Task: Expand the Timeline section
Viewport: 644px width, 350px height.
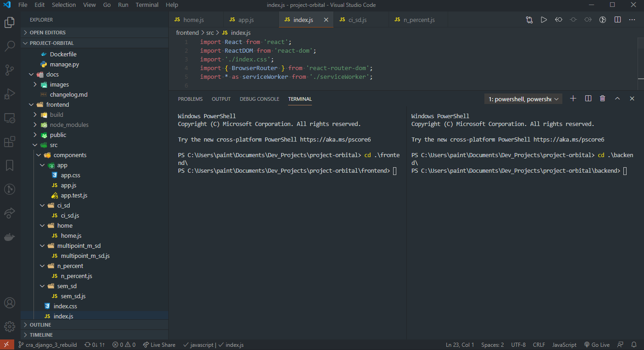Action: (x=95, y=335)
